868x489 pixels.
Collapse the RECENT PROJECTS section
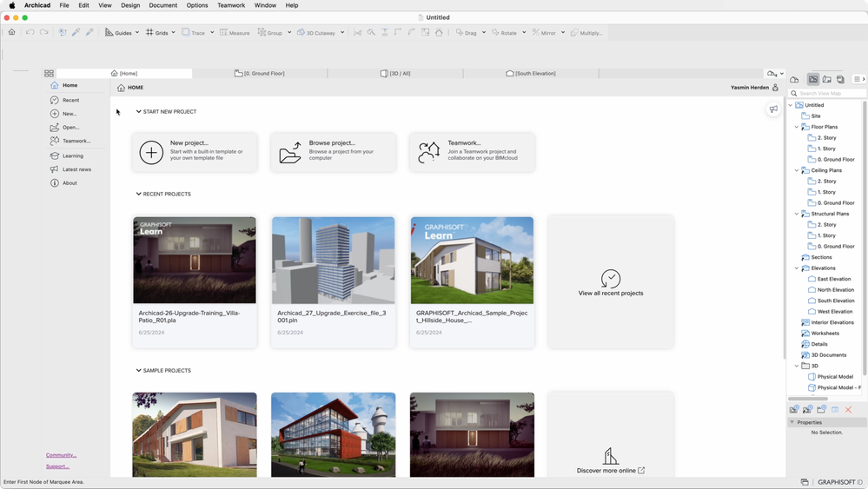pyautogui.click(x=138, y=194)
